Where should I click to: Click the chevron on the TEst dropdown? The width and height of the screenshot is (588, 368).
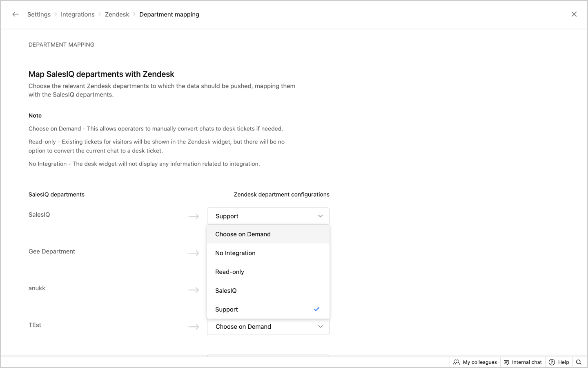point(321,327)
